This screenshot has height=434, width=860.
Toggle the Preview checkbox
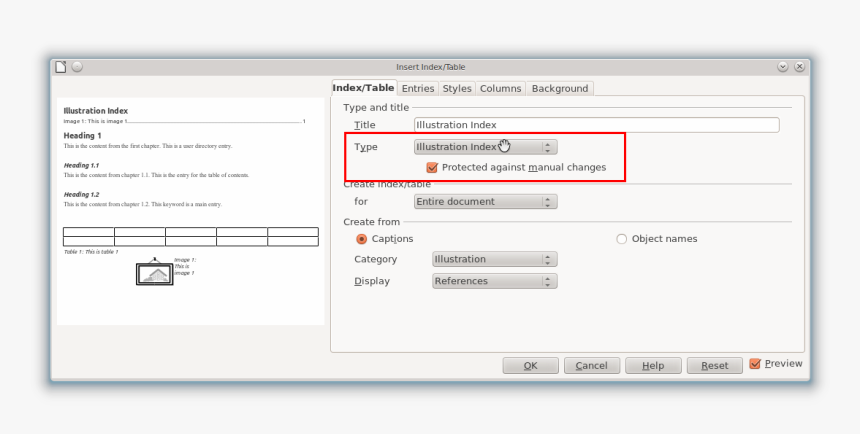755,363
